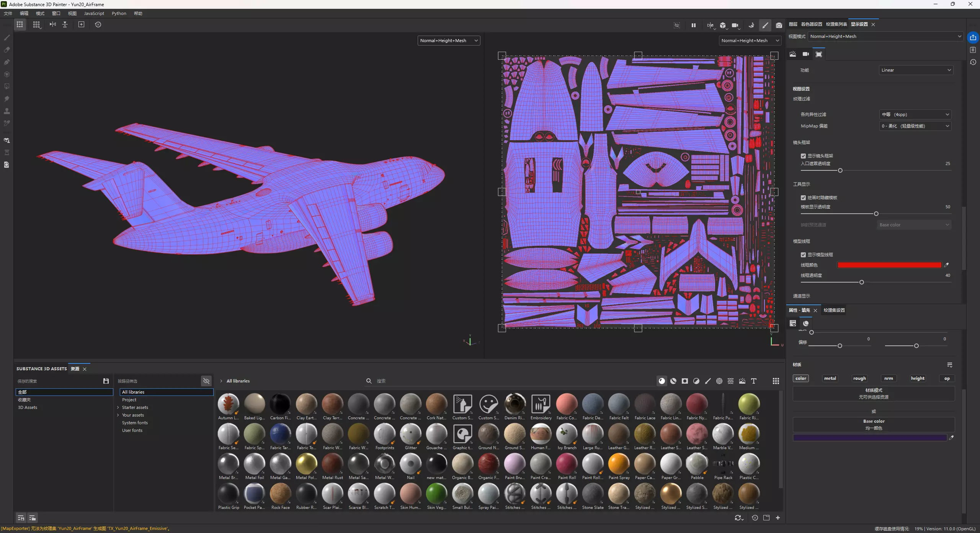980x533 pixels.
Task: Open the 3D viewport Normal+Height+Mesh dropdown
Action: pyautogui.click(x=449, y=41)
